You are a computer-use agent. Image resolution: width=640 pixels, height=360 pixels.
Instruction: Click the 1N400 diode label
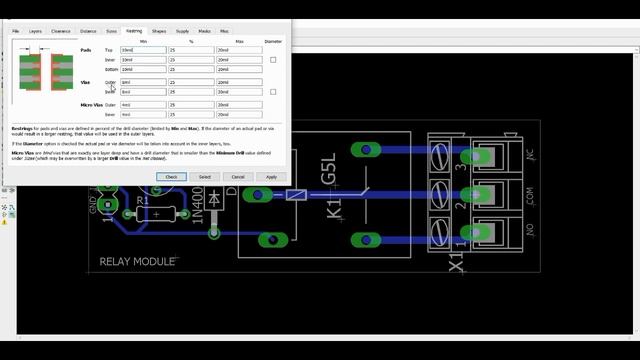(197, 205)
